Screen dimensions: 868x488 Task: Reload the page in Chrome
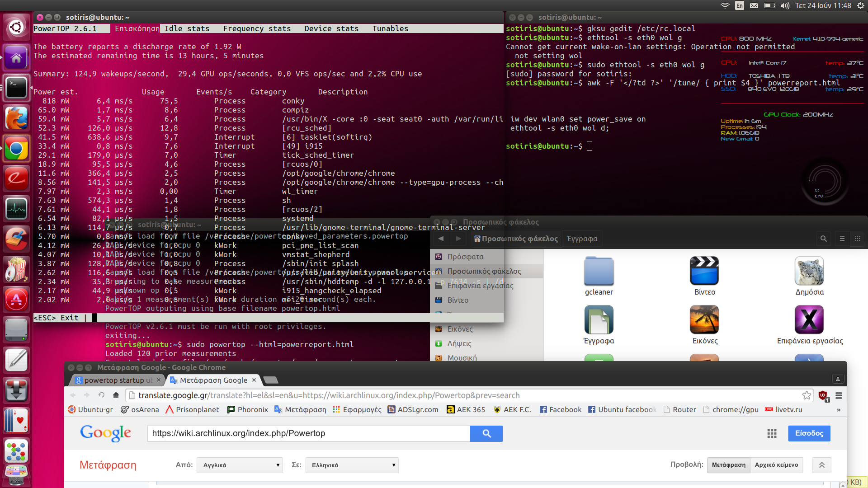tap(101, 395)
